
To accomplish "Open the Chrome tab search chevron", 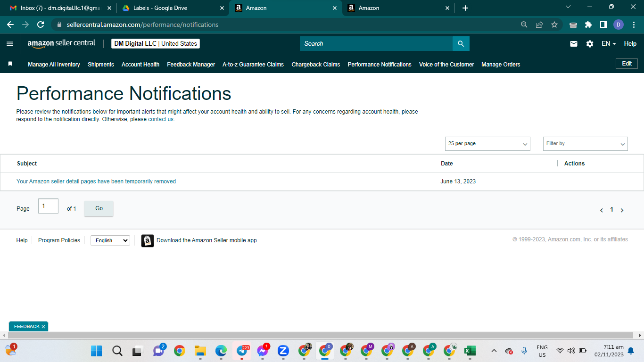I will [568, 7].
